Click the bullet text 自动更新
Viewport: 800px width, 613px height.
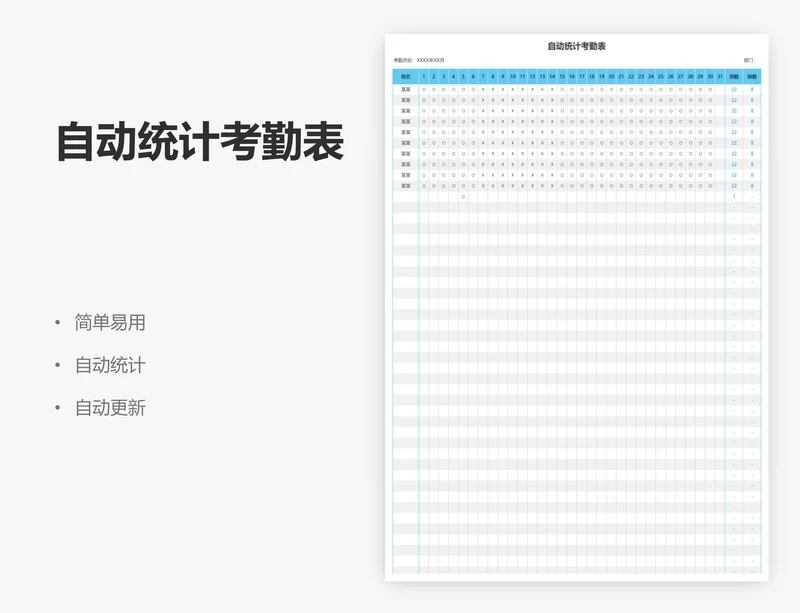(x=110, y=408)
